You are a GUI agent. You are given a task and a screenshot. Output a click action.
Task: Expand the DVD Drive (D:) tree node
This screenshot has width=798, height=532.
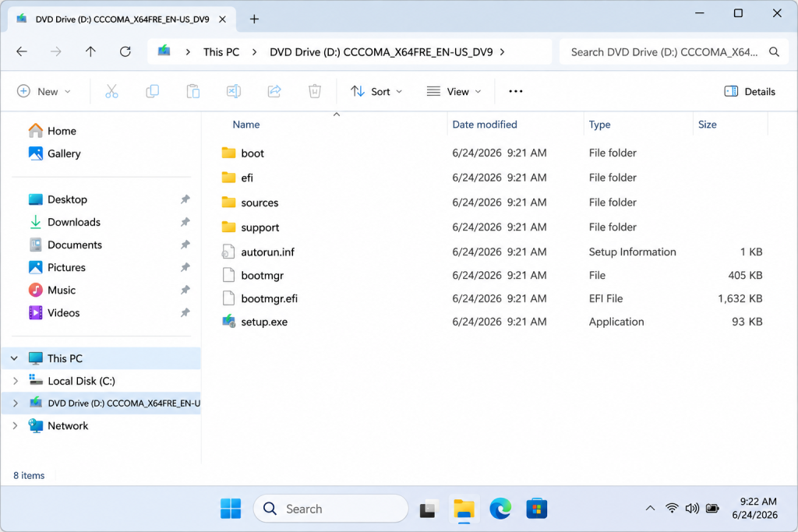coord(16,403)
